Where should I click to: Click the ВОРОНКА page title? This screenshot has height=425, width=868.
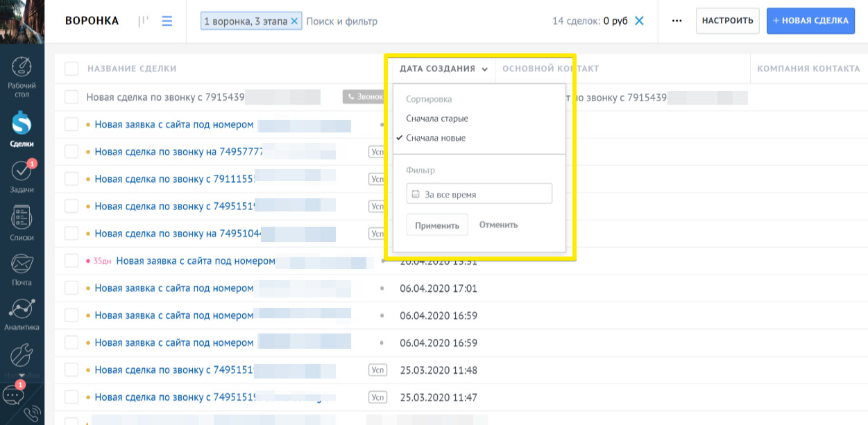pos(92,21)
